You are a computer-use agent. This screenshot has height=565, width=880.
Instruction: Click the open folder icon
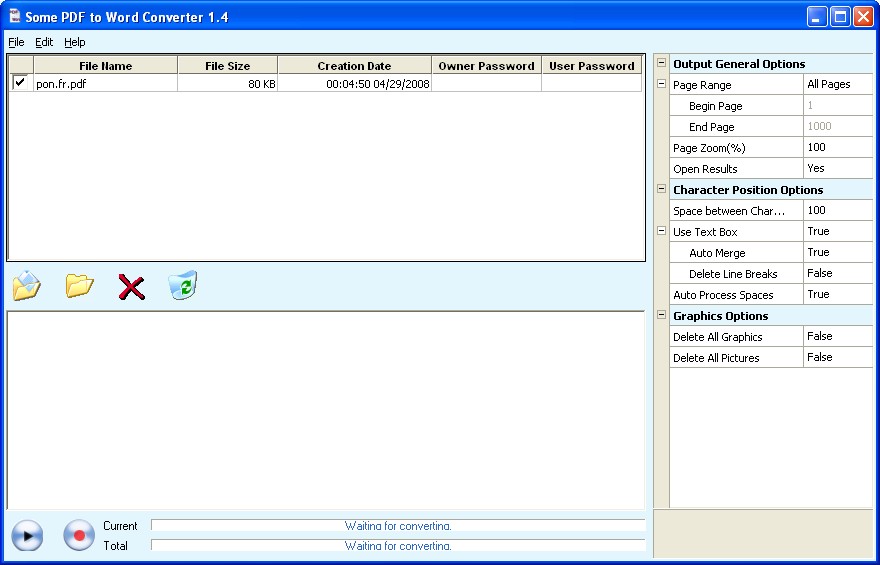point(79,285)
